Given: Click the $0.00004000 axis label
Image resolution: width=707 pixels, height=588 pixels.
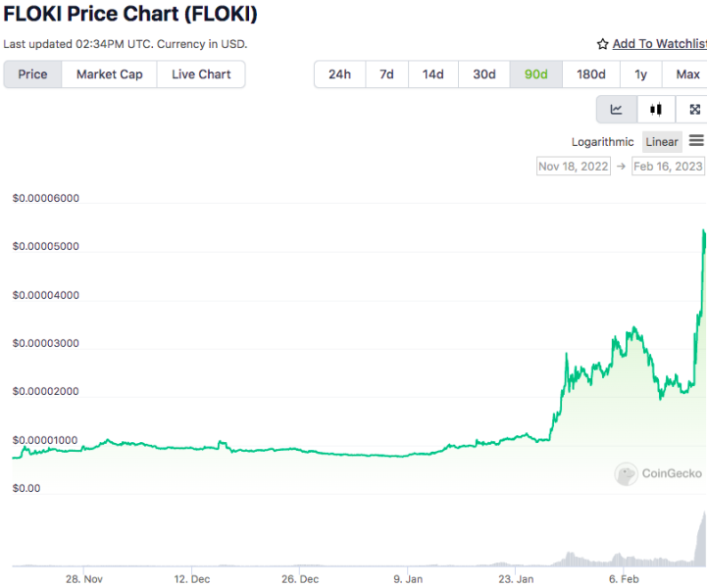Looking at the screenshot, I should (x=45, y=295).
